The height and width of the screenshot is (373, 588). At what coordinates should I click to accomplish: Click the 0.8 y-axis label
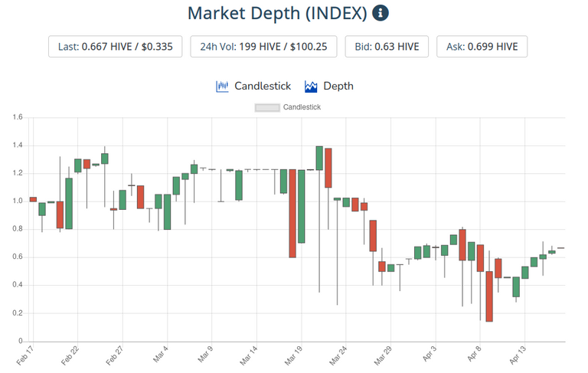18,229
